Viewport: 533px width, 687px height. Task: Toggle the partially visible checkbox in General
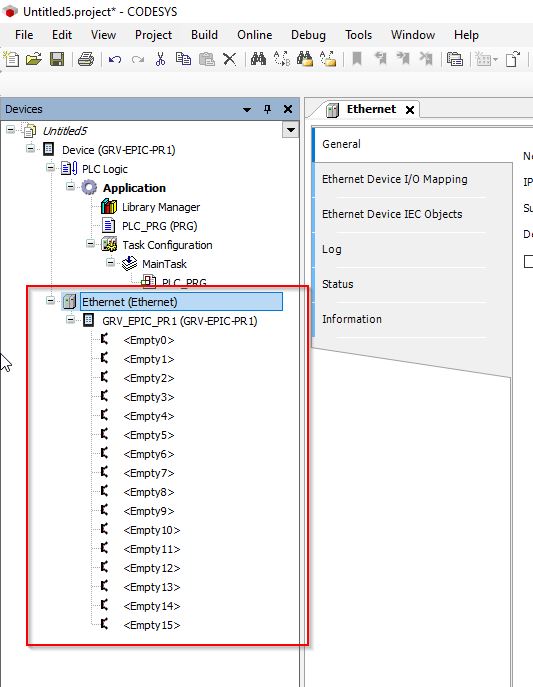point(528,262)
